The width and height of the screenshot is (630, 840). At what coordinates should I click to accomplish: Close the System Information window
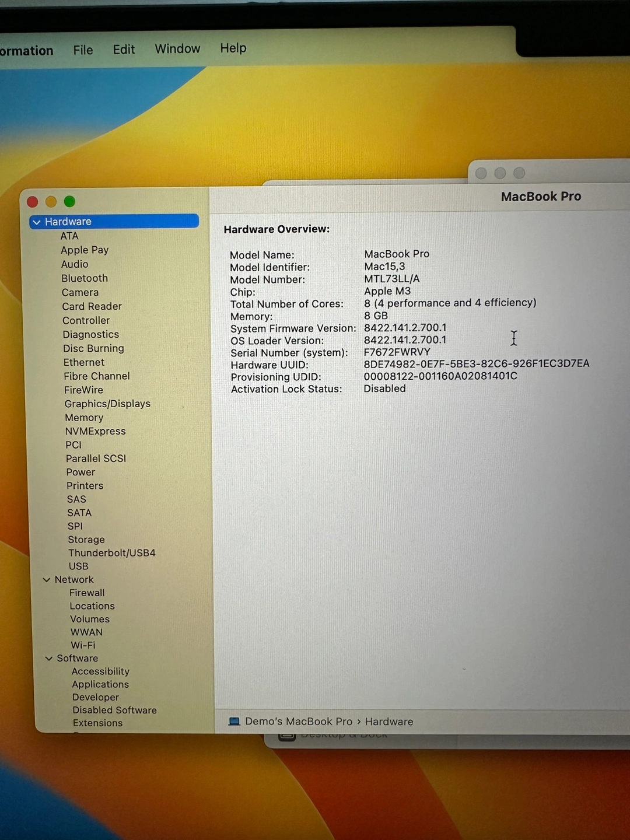click(33, 202)
